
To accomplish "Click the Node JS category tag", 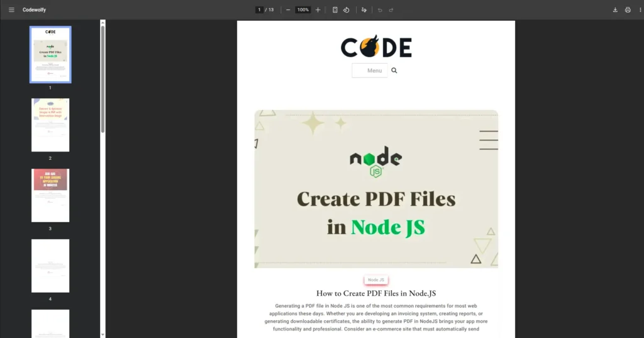I will (x=376, y=280).
